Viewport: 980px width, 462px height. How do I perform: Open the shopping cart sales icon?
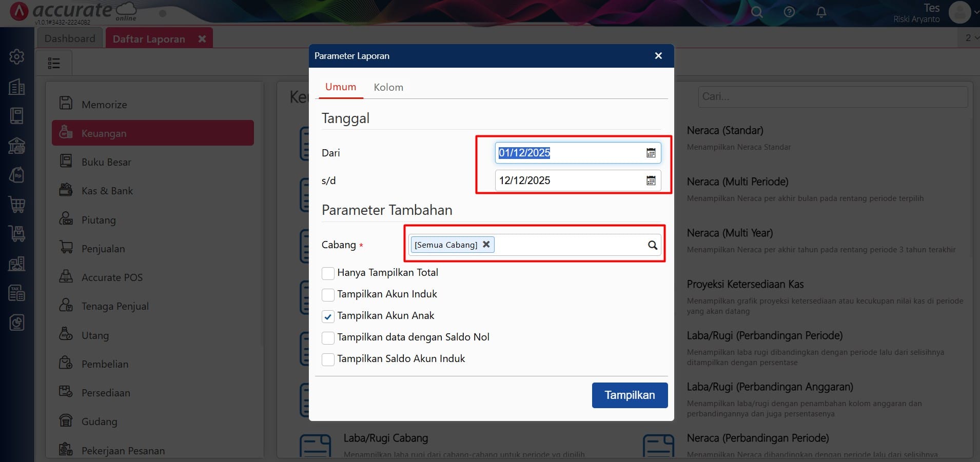coord(17,205)
